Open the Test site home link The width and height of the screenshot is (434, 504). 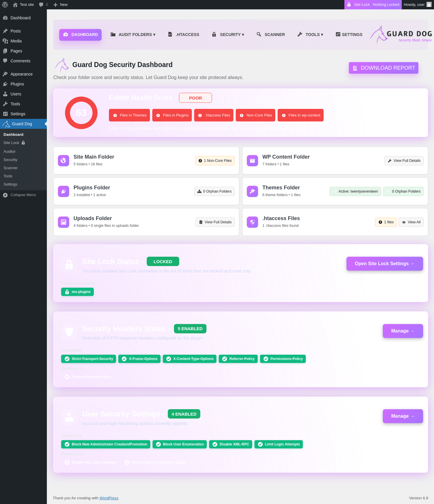[23, 5]
